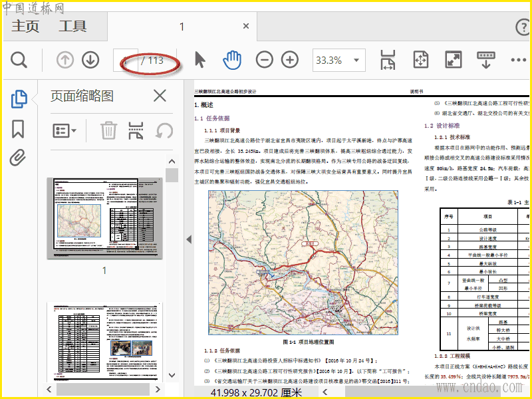
Task: Open more tools ellipsis button
Action: (x=519, y=60)
